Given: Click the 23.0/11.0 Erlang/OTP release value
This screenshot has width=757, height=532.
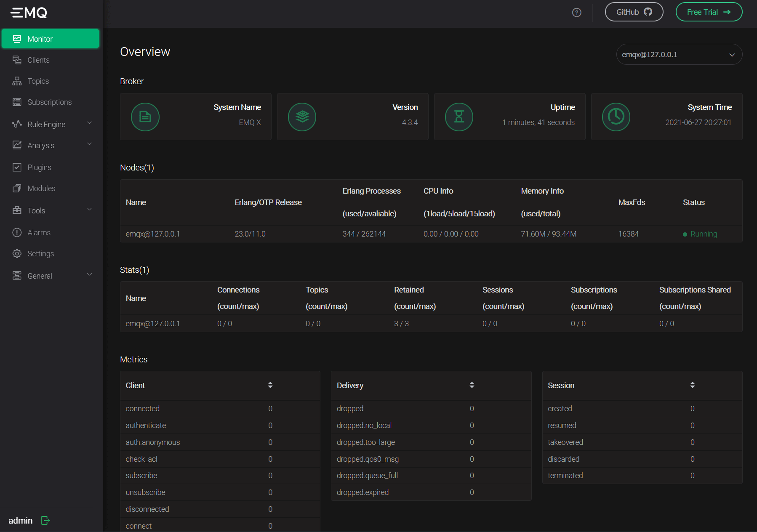Looking at the screenshot, I should tap(250, 234).
